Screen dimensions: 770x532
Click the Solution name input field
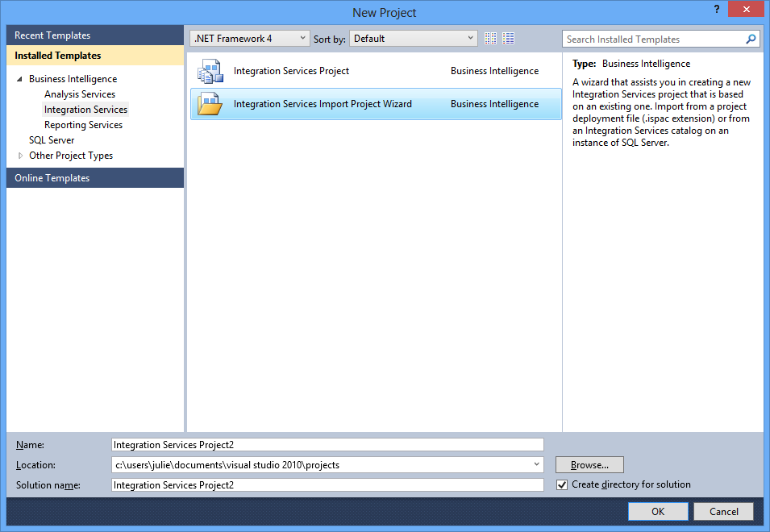tap(327, 485)
